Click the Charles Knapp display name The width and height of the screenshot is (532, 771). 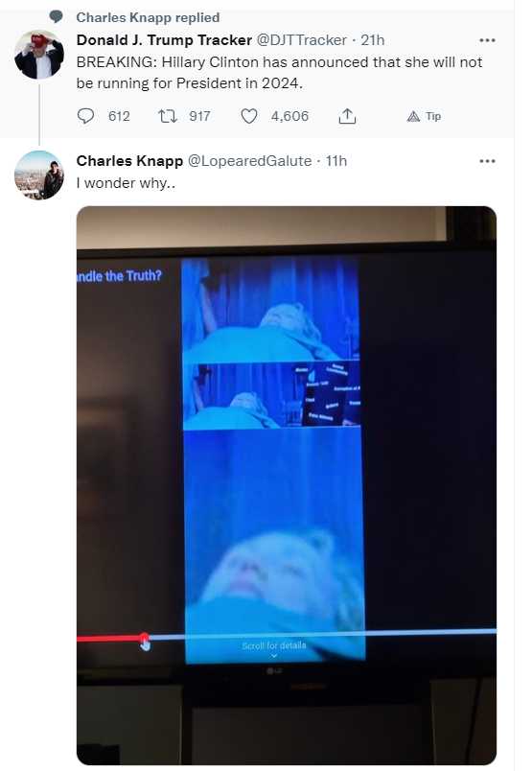click(129, 161)
